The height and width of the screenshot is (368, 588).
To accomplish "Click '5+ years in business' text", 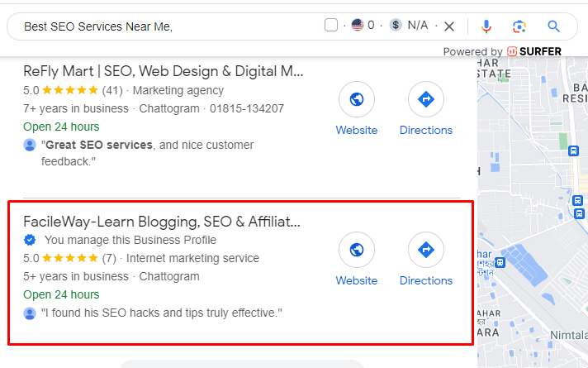I will [x=76, y=276].
